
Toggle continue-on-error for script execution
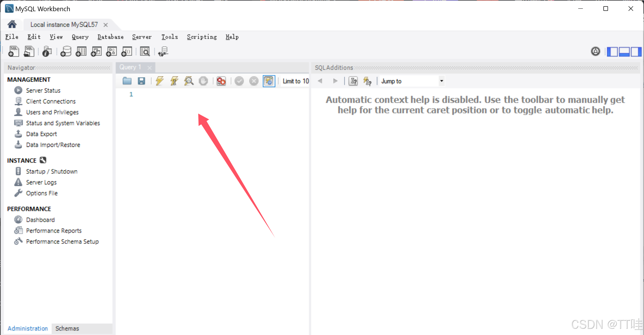point(221,81)
